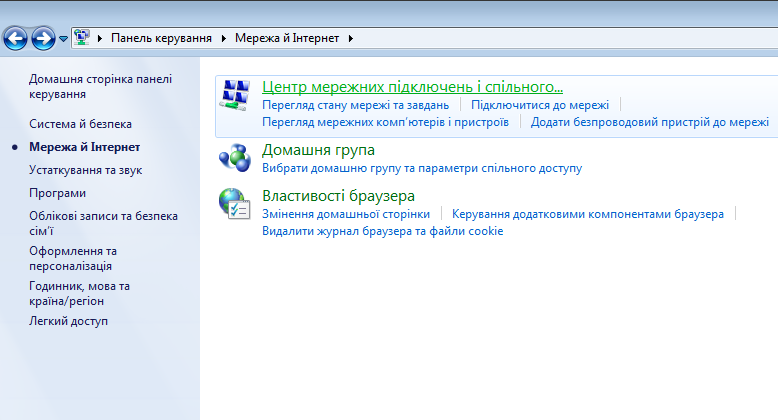Click the Властивості браузера globe icon
Viewport: 778px width, 420px height.
point(234,204)
